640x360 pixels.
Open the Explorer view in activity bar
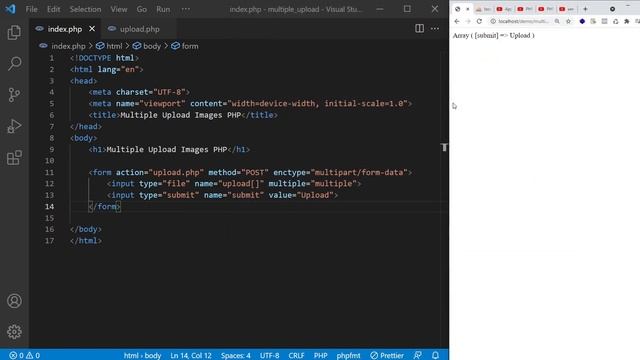click(14, 32)
